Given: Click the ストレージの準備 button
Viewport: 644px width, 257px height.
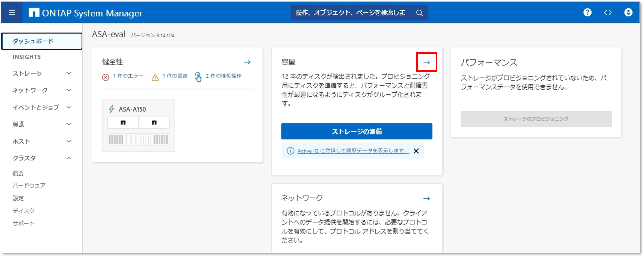Looking at the screenshot, I should click(356, 131).
